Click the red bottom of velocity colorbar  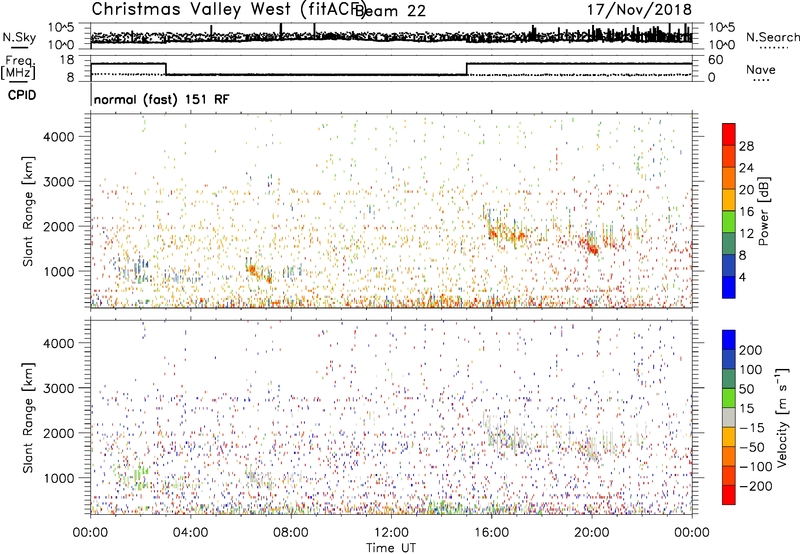click(729, 495)
